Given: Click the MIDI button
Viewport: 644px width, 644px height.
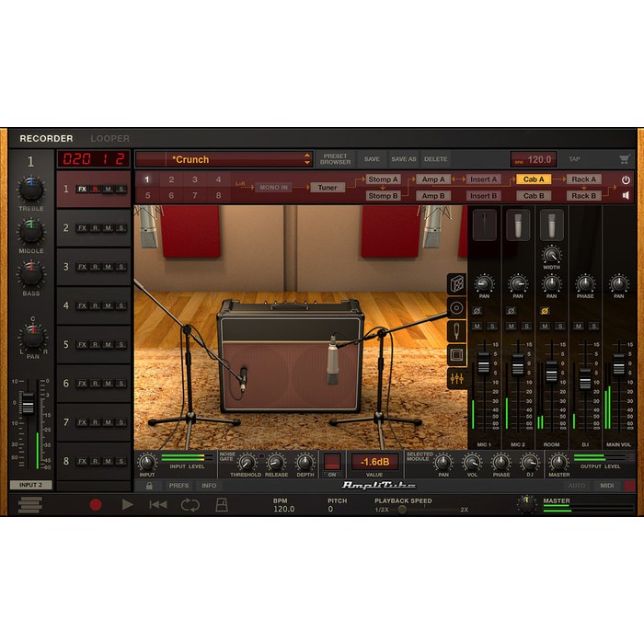Looking at the screenshot, I should point(606,486).
